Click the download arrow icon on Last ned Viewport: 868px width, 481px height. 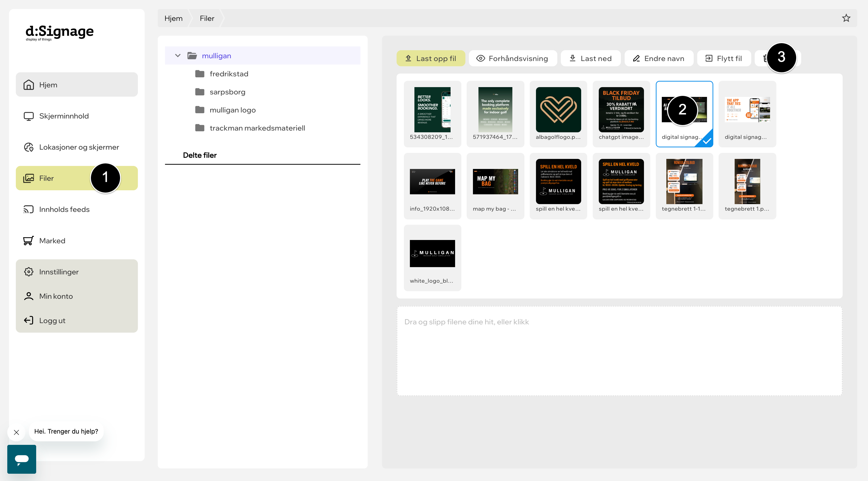coord(572,58)
